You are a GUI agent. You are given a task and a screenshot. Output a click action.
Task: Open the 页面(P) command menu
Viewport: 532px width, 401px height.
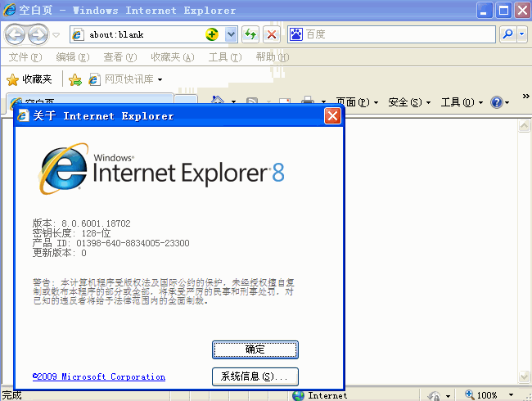click(x=357, y=101)
